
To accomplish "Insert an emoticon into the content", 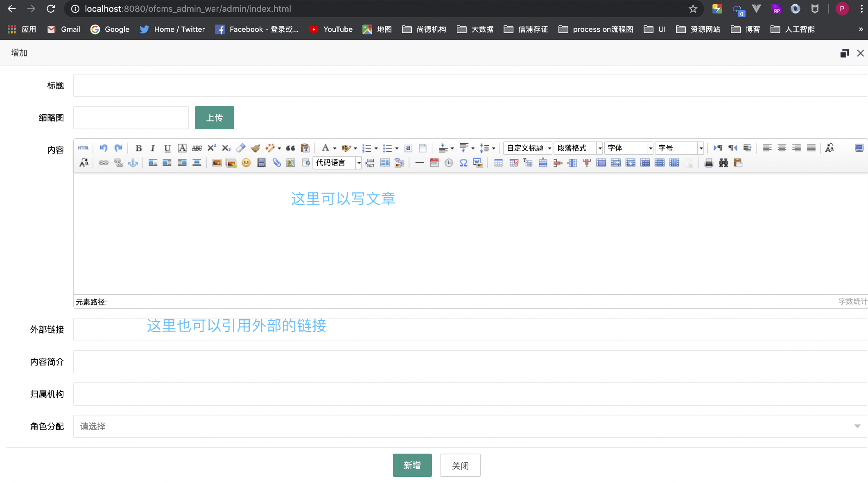I will (246, 163).
